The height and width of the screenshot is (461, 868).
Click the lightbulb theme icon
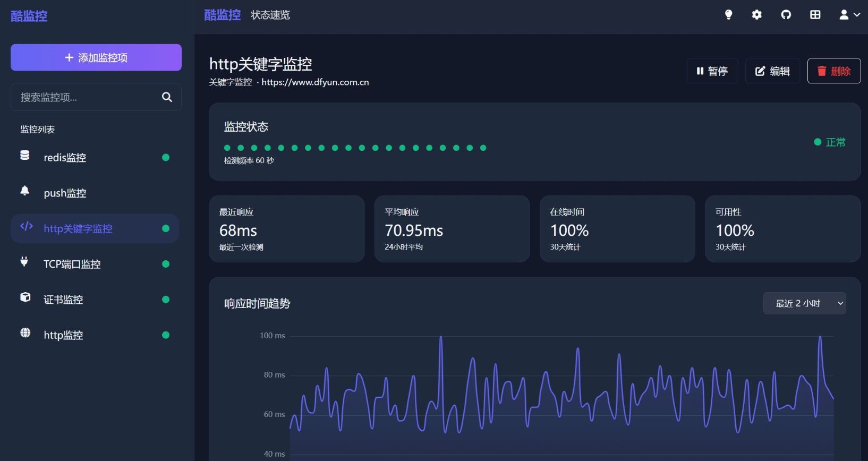click(728, 15)
